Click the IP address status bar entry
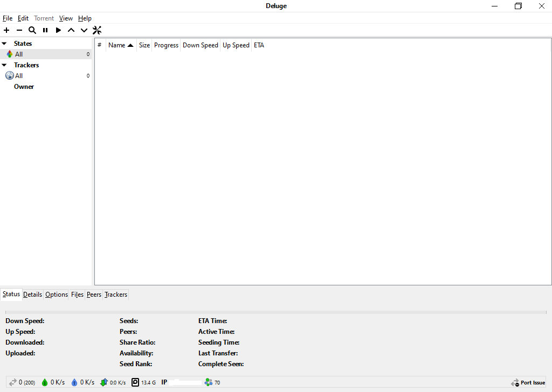The image size is (552, 392). tap(181, 382)
